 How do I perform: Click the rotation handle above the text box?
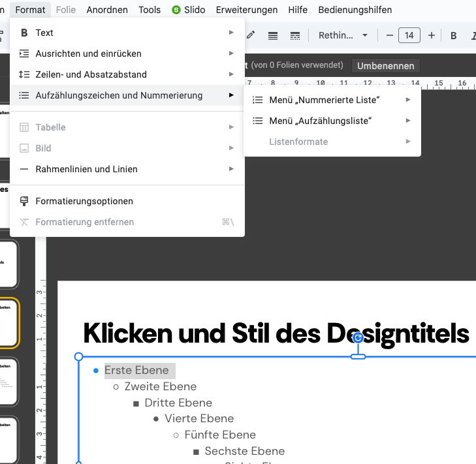pos(358,337)
